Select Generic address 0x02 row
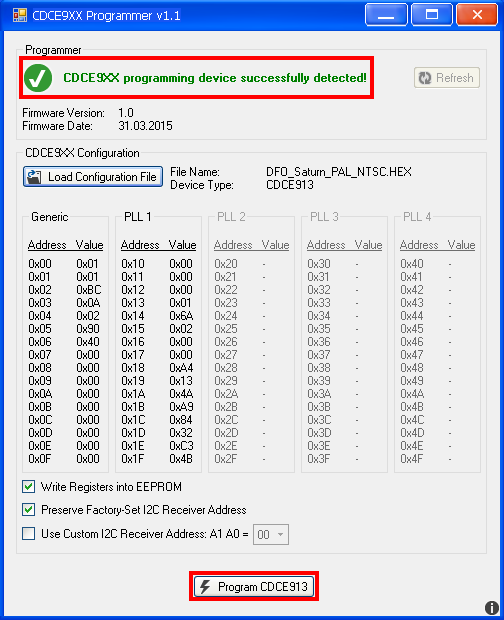Image resolution: width=504 pixels, height=620 pixels. (64, 290)
